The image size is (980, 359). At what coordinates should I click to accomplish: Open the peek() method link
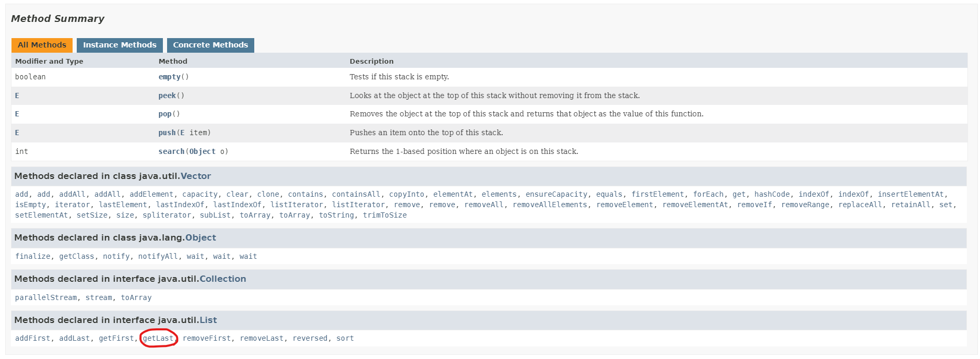point(167,95)
